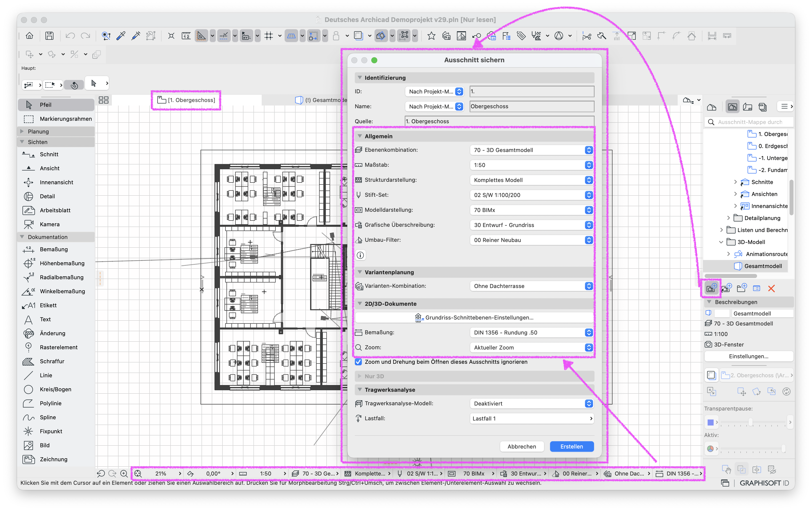This screenshot has width=812, height=511.
Task: Switch to the 1. Obergeschoss tab
Action: (x=186, y=100)
